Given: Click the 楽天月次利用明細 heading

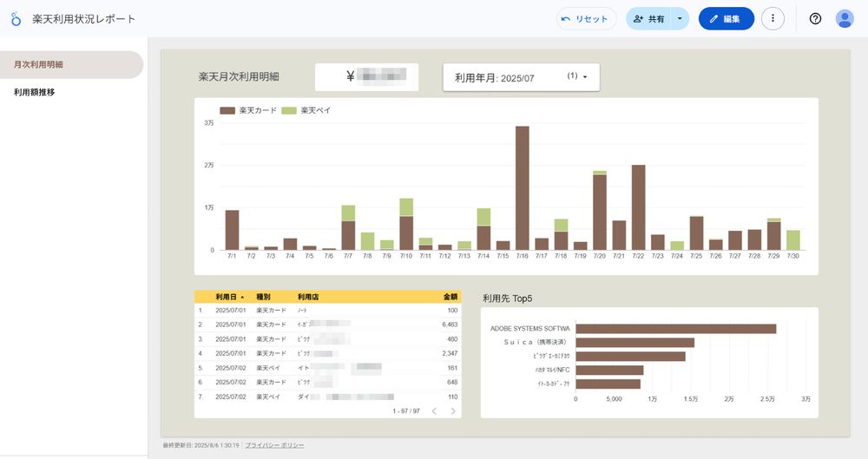Looking at the screenshot, I should point(239,77).
